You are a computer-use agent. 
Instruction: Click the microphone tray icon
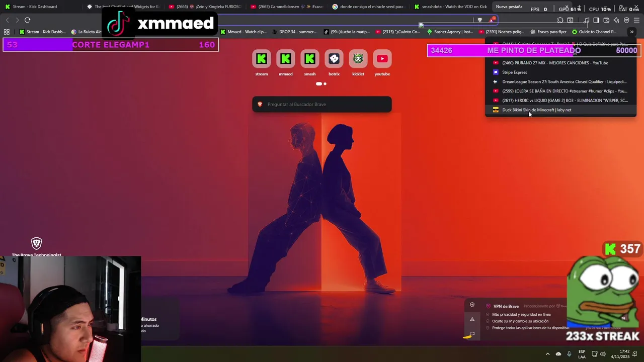[570, 354]
